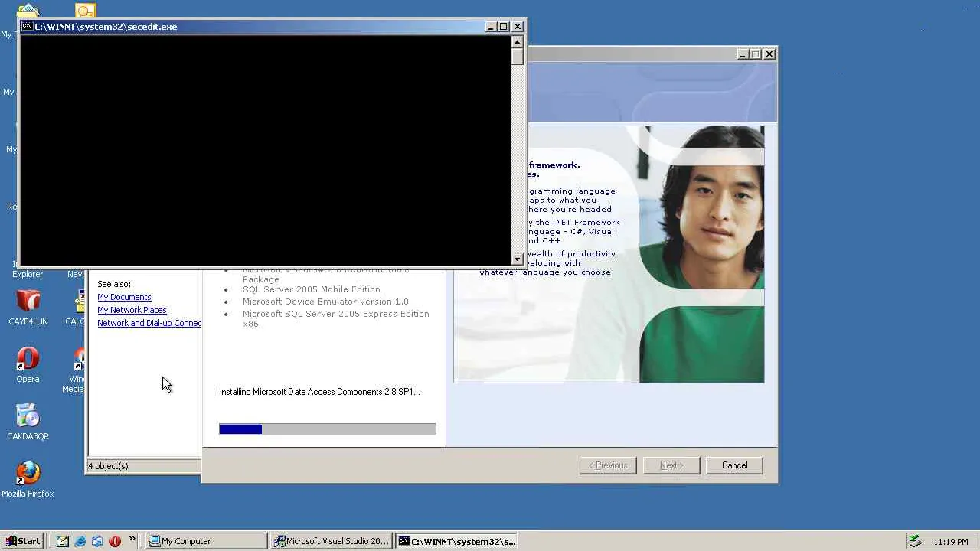Cancel the Visual Studio setup

(x=734, y=465)
